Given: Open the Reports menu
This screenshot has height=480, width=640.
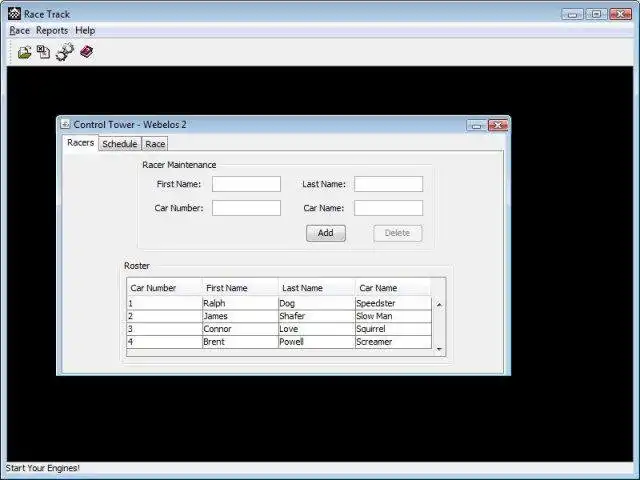Looking at the screenshot, I should (52, 31).
